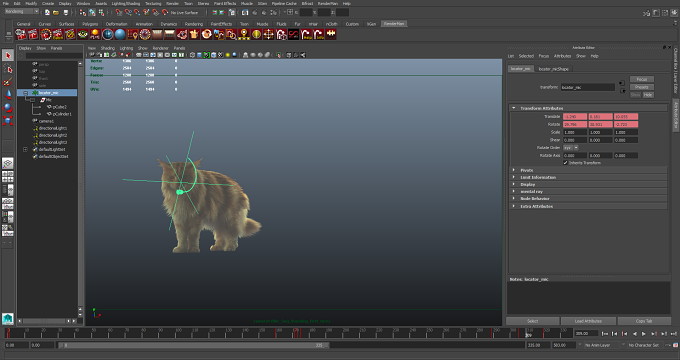The height and width of the screenshot is (360, 680).
Task: Open the Polygons shelf tab
Action: [90, 24]
